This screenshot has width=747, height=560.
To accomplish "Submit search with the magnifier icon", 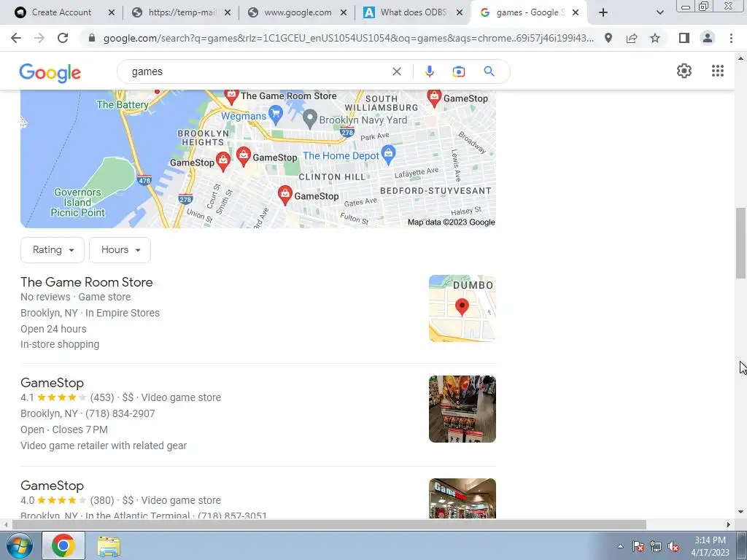I will pos(489,71).
